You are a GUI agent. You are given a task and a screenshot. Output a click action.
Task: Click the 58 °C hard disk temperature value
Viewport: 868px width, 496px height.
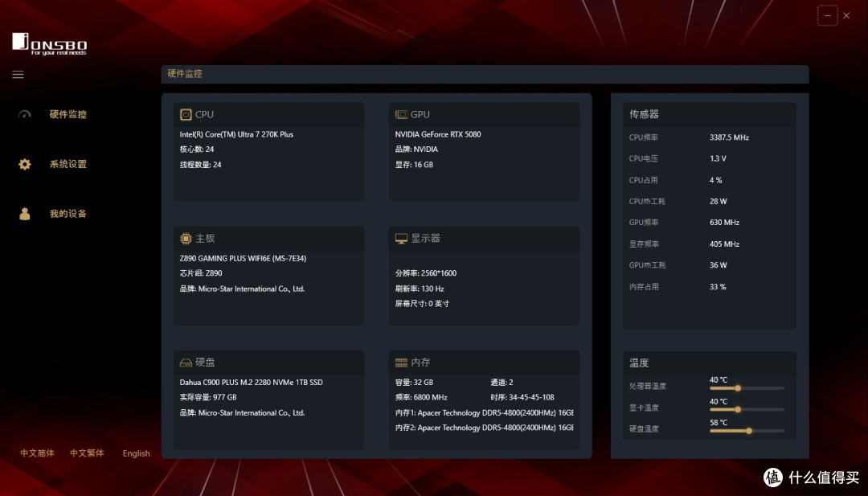(719, 423)
